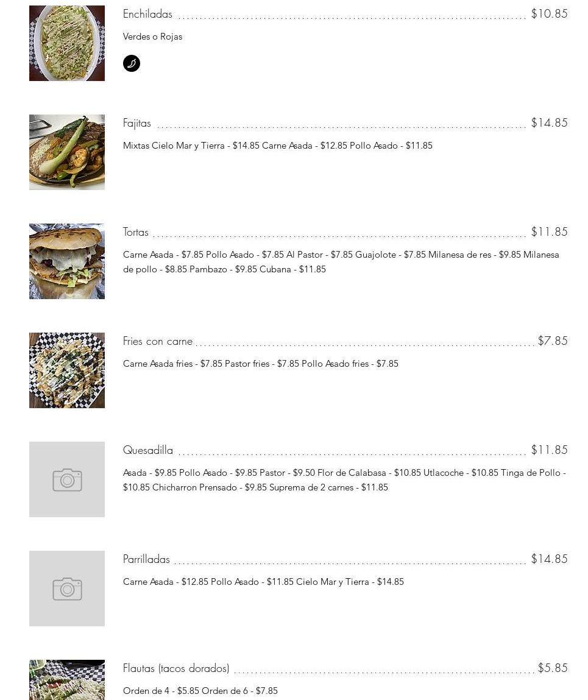Open the Parrilladas menu item
This screenshot has width=588, height=700.
click(146, 559)
